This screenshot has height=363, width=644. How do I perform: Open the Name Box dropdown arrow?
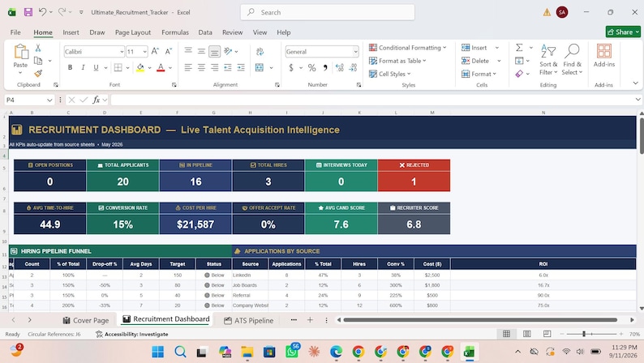click(49, 100)
